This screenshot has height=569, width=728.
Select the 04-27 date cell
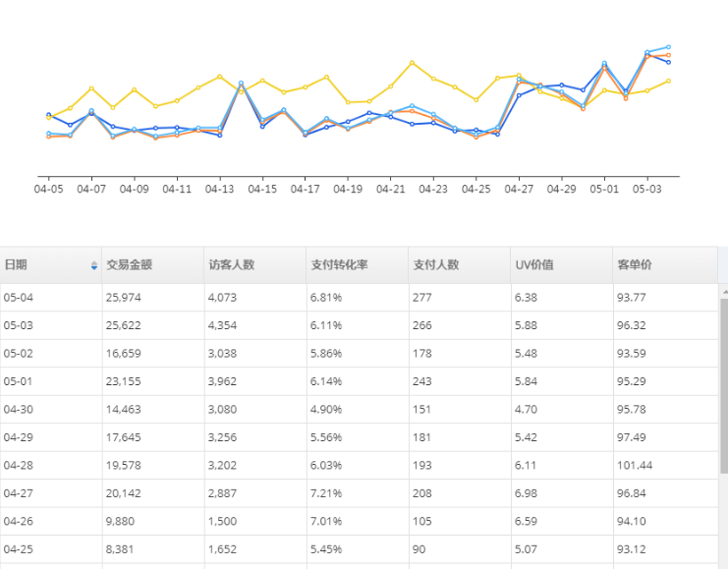coord(18,493)
